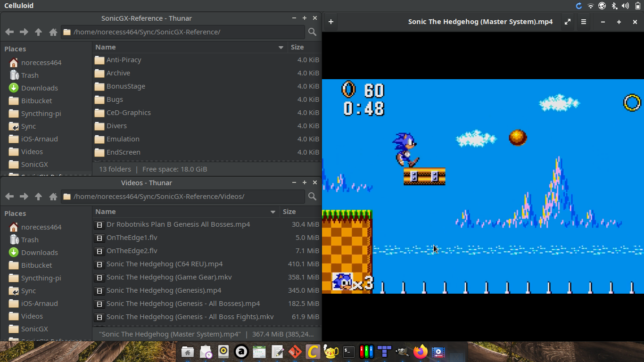Toggle fullscreen in Celluloid player

(568, 22)
